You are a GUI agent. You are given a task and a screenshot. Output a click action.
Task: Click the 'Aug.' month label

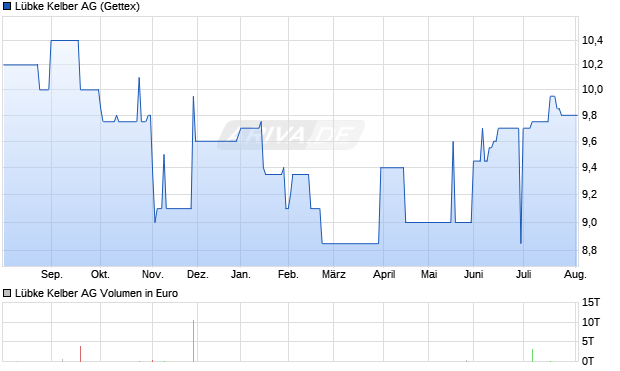[x=575, y=274]
